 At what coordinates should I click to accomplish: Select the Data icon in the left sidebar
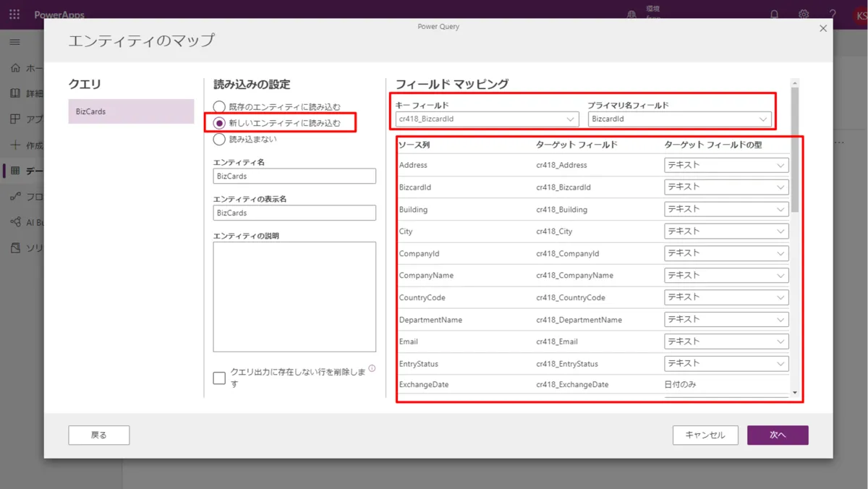coord(14,171)
